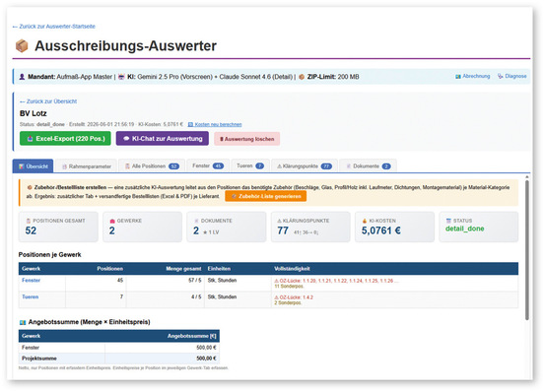The image size is (545, 392).
Task: Click the Klärungspunkte card showing 77
Action: pyautogui.click(x=310, y=227)
